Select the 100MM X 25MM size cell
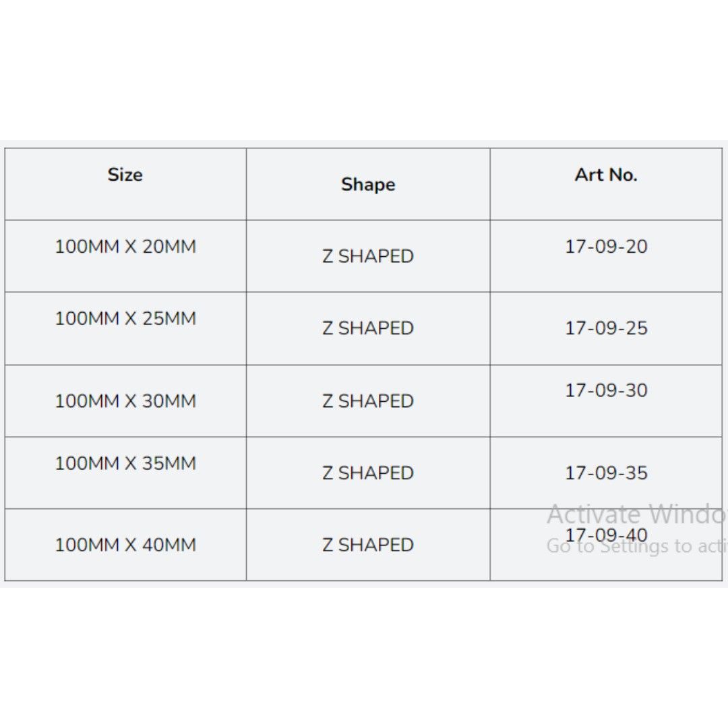The height and width of the screenshot is (728, 728). (125, 318)
